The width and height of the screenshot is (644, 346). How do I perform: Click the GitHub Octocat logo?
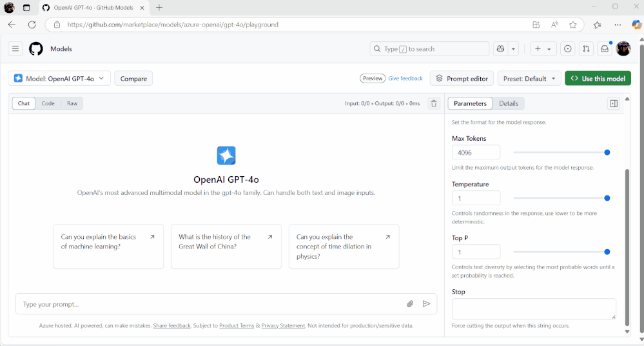pos(35,49)
